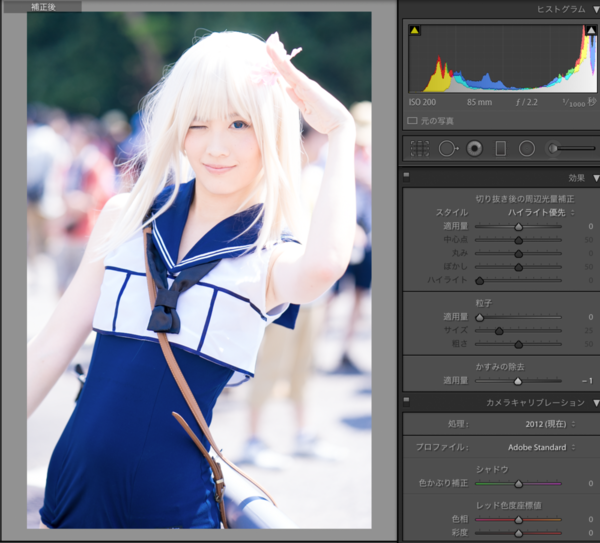Click the ぼかし slider handle
The height and width of the screenshot is (543, 600).
point(518,267)
